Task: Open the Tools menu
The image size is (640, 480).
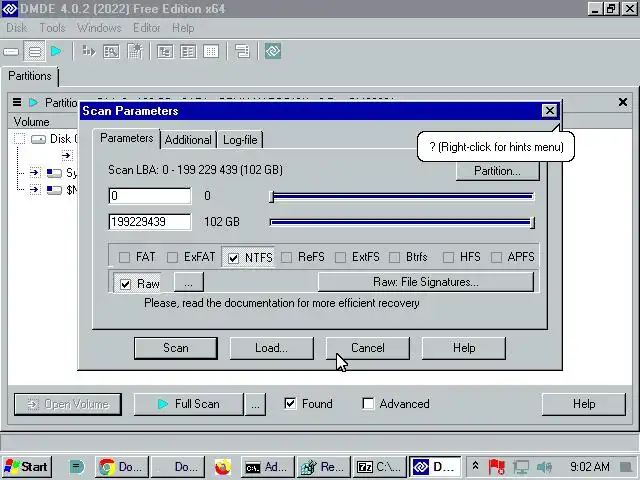Action: point(52,28)
